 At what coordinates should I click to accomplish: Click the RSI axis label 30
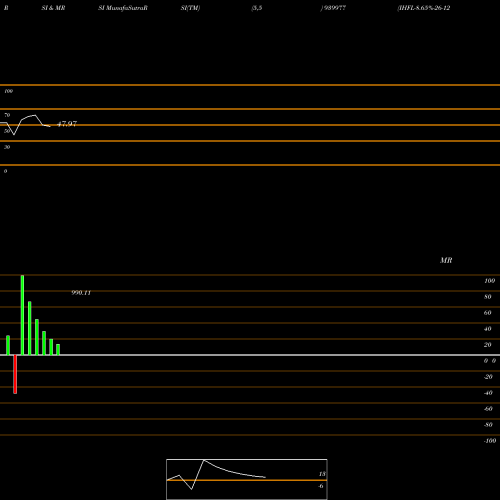7,147
